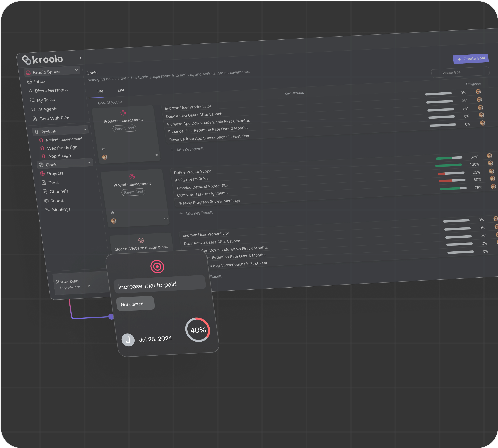
Task: Click the Teams group icon
Action: click(46, 201)
